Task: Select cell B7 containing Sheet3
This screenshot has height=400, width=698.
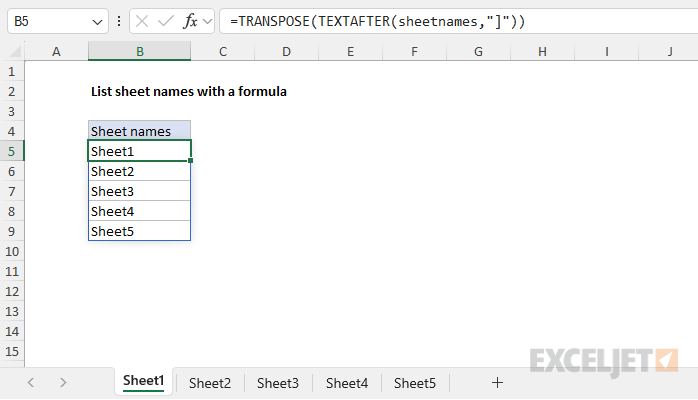Action: coord(139,191)
